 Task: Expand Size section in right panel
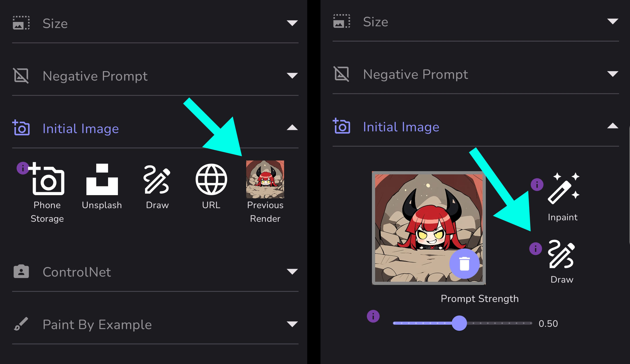click(613, 21)
